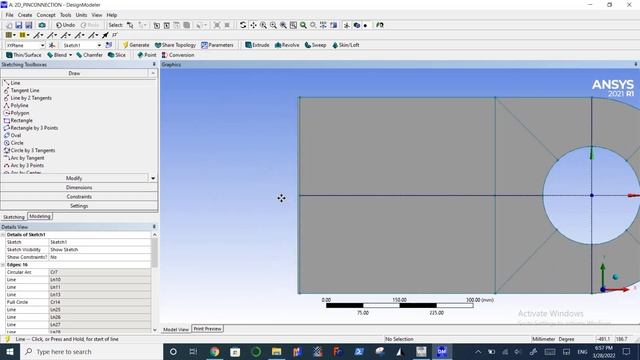Open the Parameters panel
Screen dimensions: 640x360
click(x=218, y=45)
